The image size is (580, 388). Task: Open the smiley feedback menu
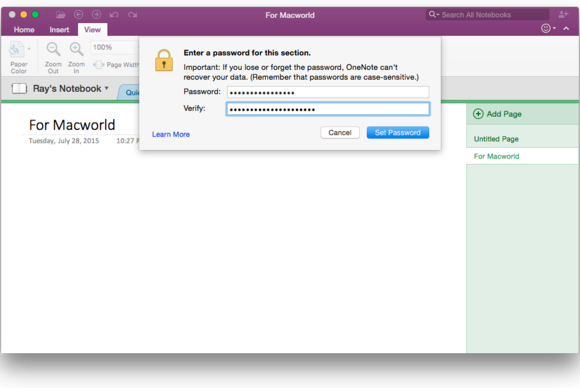tap(548, 28)
